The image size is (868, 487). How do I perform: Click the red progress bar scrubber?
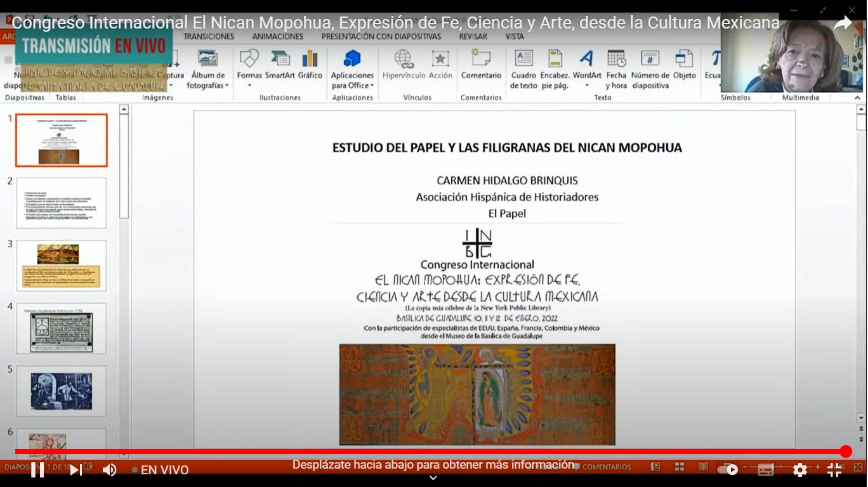[x=846, y=451]
